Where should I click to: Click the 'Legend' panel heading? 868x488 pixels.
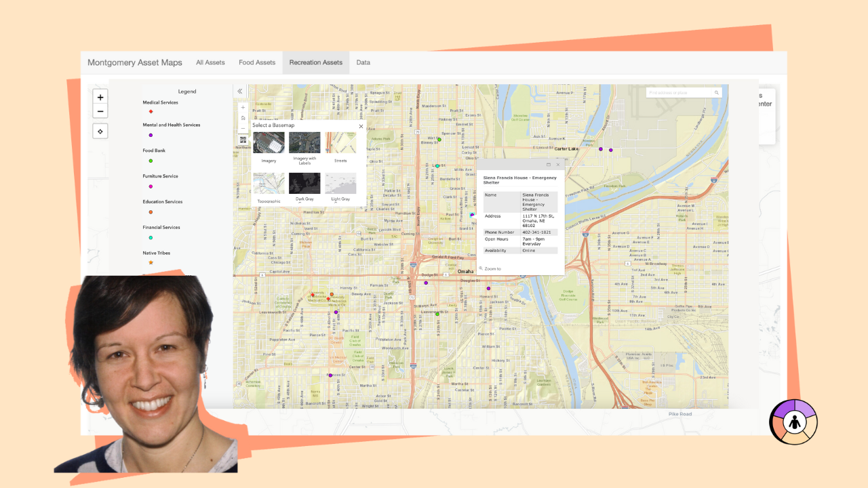coord(187,91)
